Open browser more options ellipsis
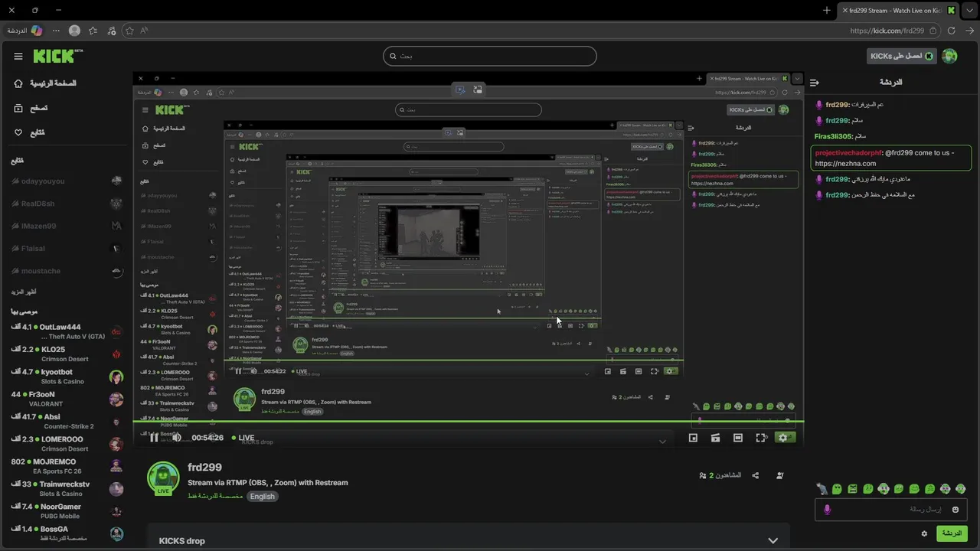The width and height of the screenshot is (980, 551). [56, 31]
